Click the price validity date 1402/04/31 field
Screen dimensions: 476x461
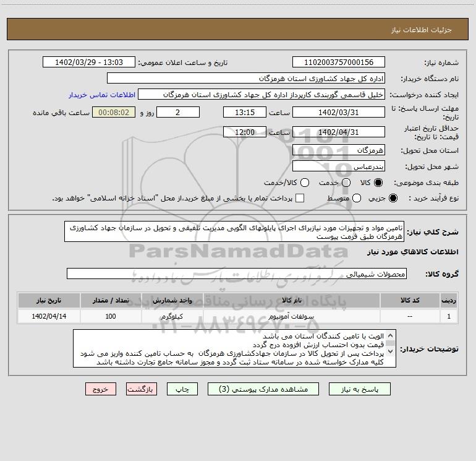[x=339, y=132]
